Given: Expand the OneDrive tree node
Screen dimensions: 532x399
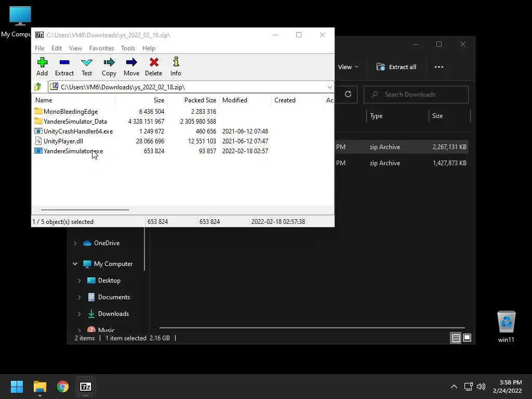Looking at the screenshot, I should point(75,243).
